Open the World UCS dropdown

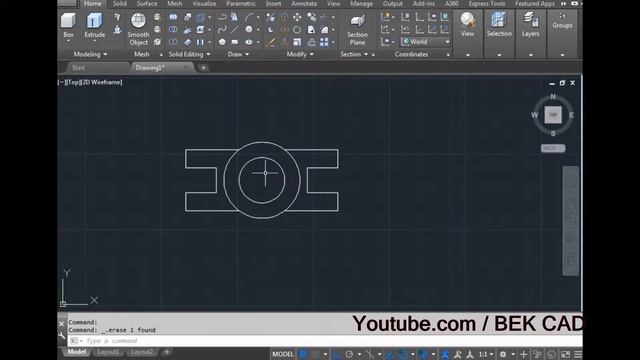point(447,42)
